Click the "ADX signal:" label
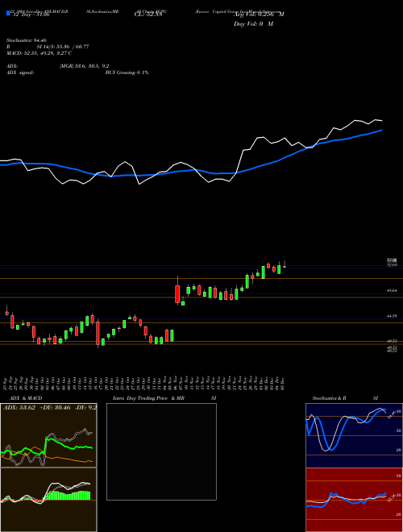Viewport: 403px width, 532px height. (19, 73)
